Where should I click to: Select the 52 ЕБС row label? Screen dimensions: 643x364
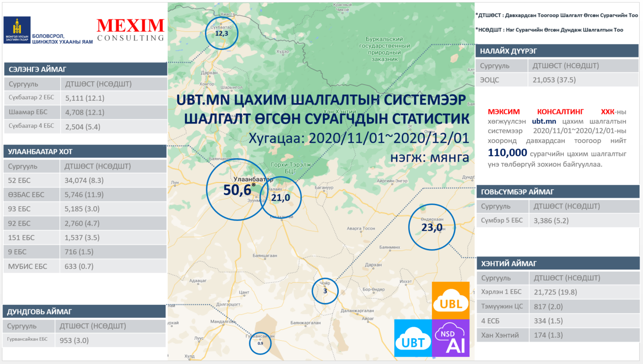pos(19,180)
